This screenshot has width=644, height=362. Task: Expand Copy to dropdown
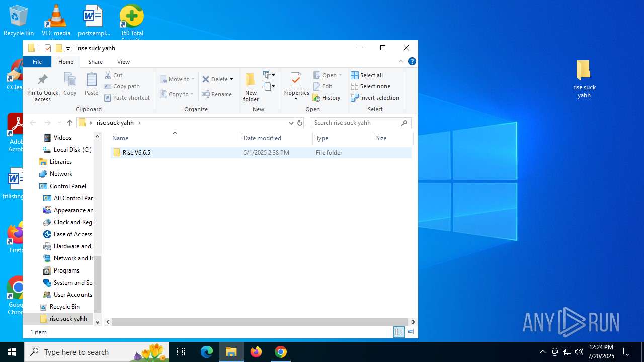(x=192, y=94)
